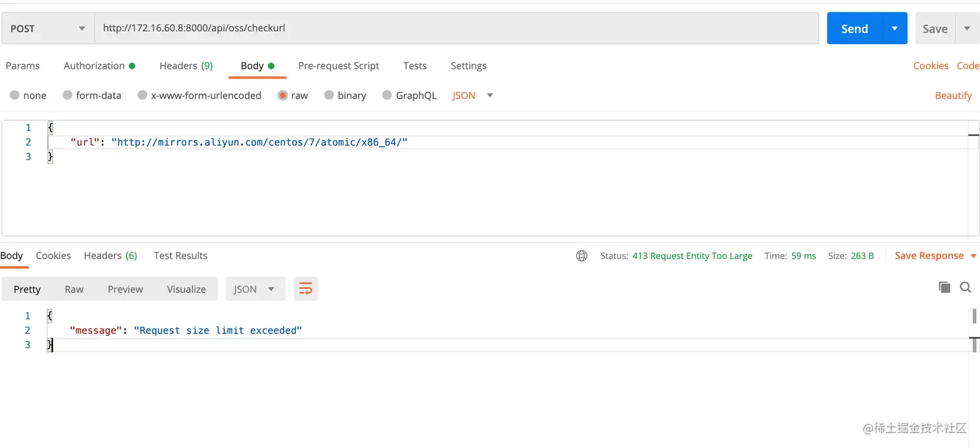Switch response view to Raw
Screen dimensions: 980x448
74,289
